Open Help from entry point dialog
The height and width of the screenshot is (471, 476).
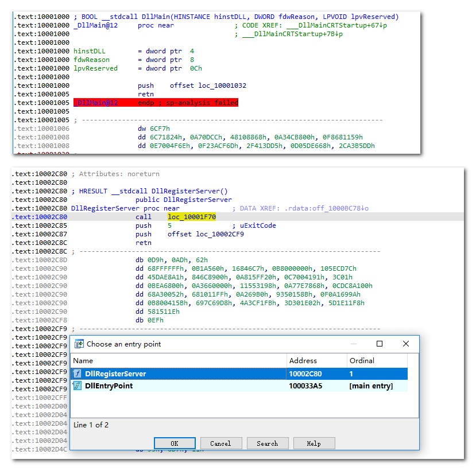(314, 443)
